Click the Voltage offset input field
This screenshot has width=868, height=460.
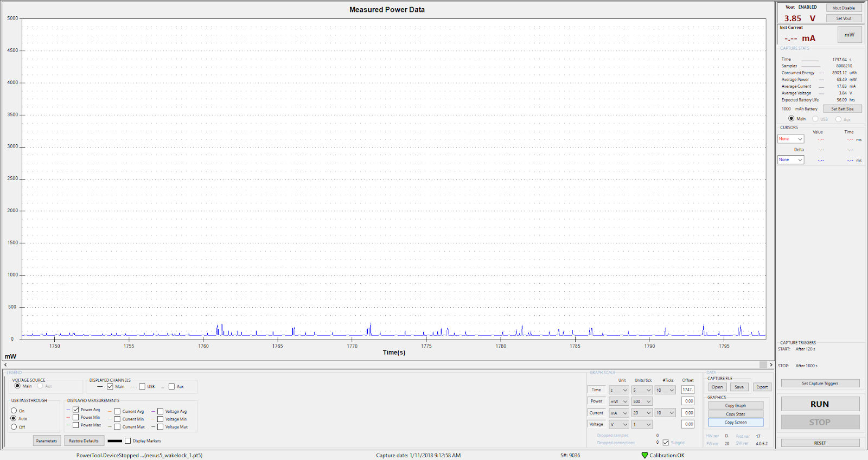tap(688, 424)
